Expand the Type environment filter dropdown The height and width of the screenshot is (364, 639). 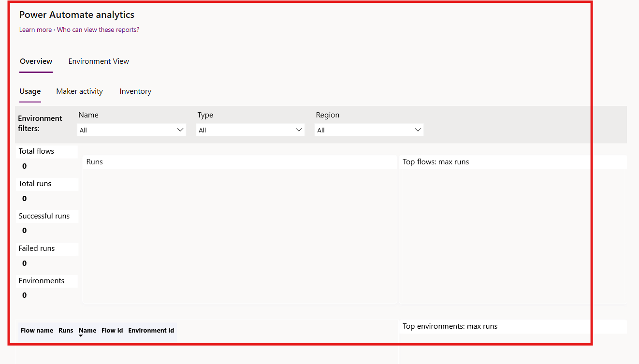[x=250, y=130]
